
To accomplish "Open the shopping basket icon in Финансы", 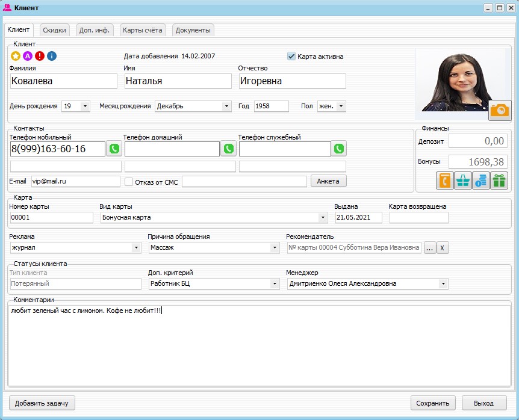I will tap(463, 181).
